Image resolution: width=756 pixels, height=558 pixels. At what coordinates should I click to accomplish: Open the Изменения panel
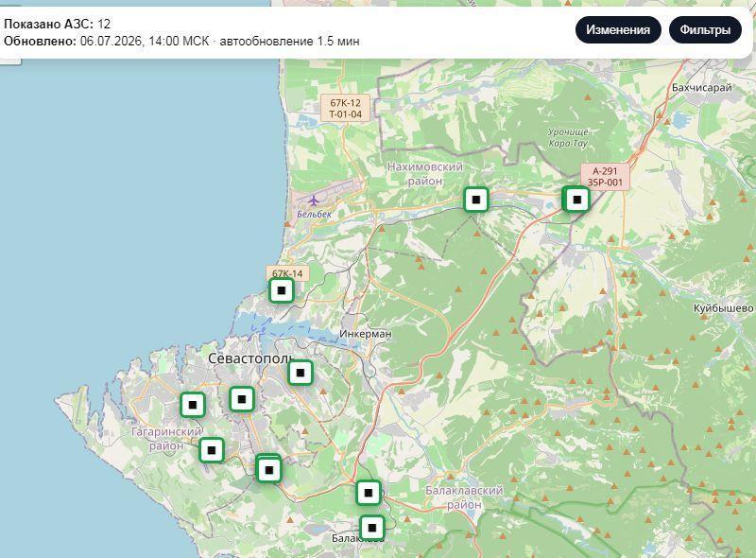[x=618, y=30]
